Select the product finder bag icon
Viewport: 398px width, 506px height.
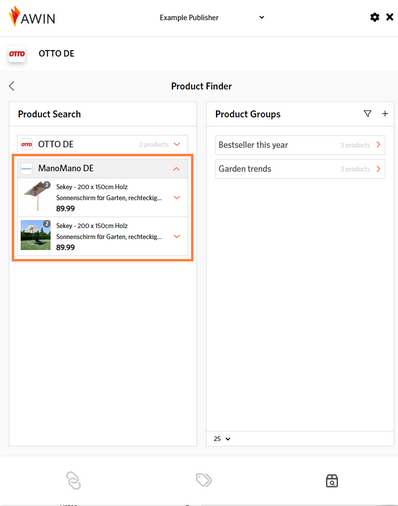332,481
